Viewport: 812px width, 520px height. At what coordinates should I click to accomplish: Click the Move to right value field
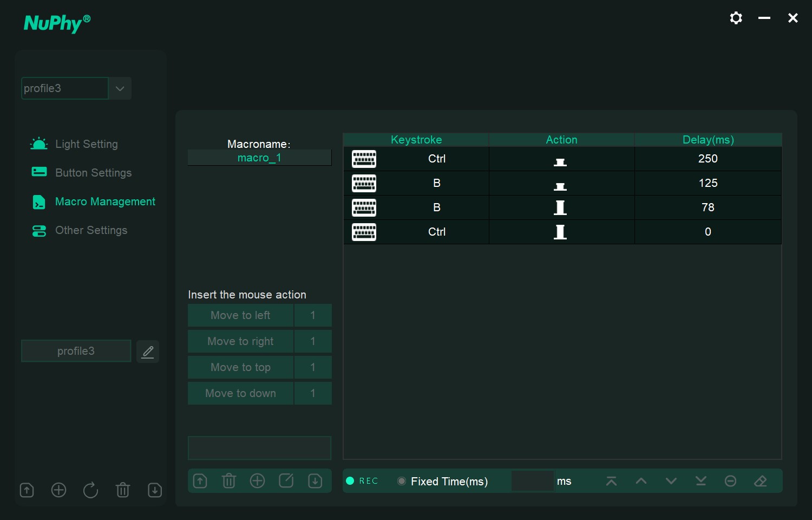(x=313, y=341)
